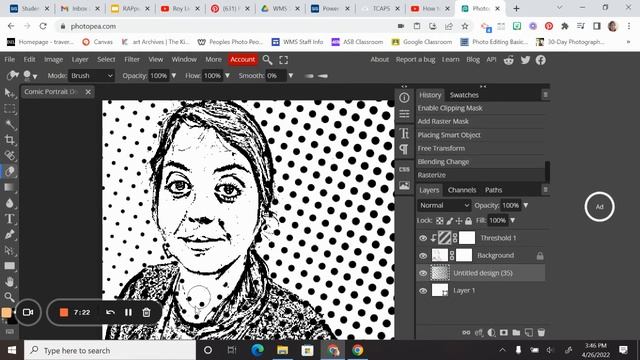Hide the Background layer
640x360 pixels.
point(423,256)
